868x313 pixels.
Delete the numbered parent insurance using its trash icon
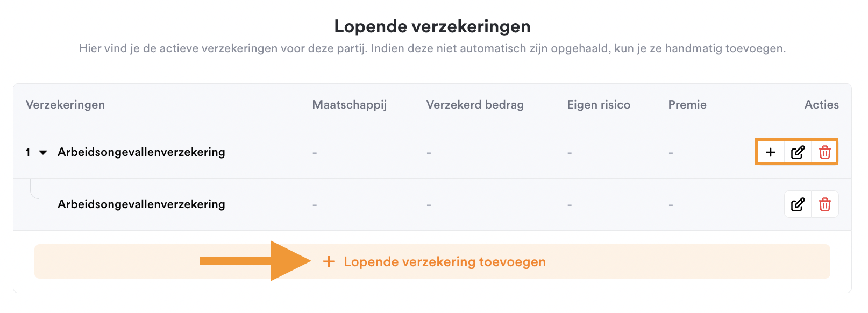pyautogui.click(x=824, y=152)
